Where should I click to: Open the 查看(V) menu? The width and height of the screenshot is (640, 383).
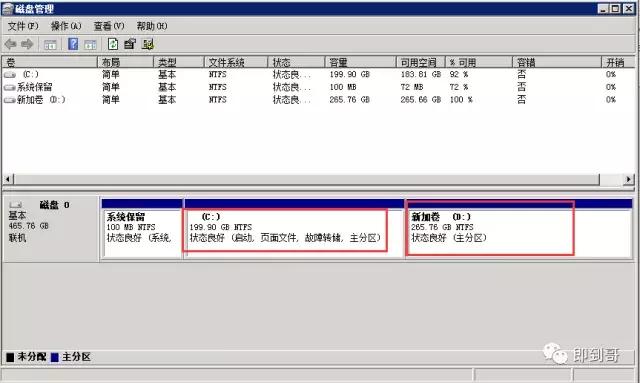tap(109, 26)
